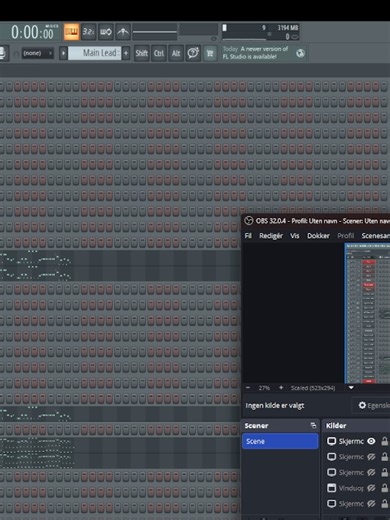Toggle the lock on the Vinduop source
This screenshot has width=390, height=520.
(x=384, y=488)
